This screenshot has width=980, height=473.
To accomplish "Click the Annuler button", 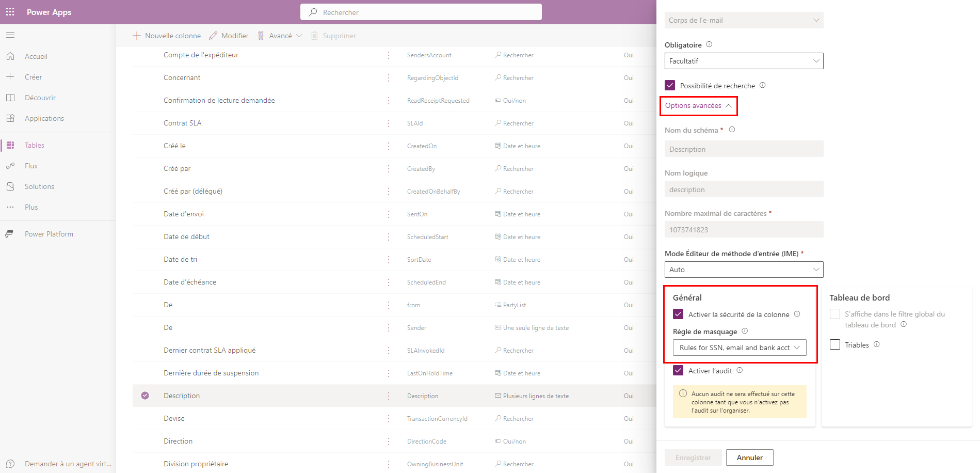I will 749,458.
